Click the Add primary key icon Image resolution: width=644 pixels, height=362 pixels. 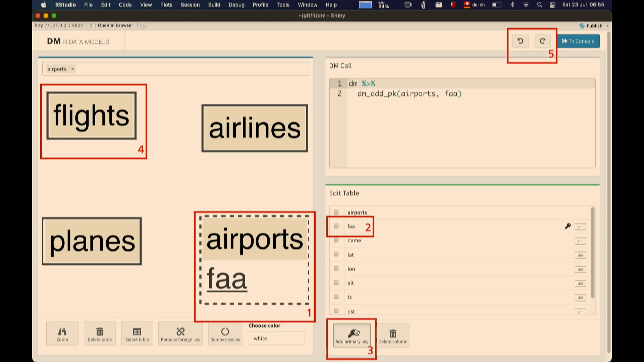coord(352,334)
